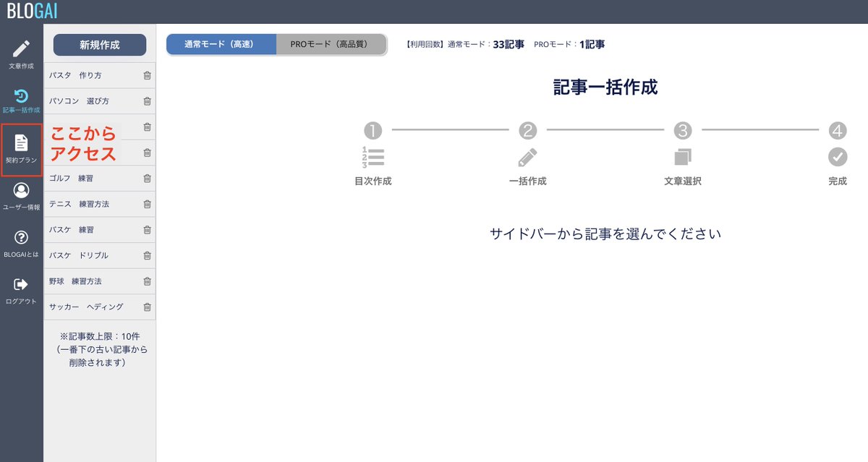868x462 pixels.
Task: Click the checkmark icon above 完成
Action: click(838, 157)
